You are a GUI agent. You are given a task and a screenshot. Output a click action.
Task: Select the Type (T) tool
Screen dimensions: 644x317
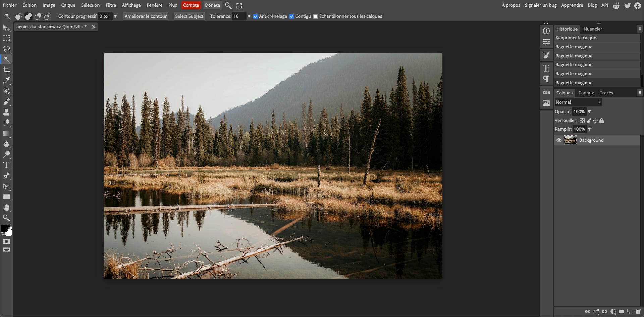coord(6,165)
